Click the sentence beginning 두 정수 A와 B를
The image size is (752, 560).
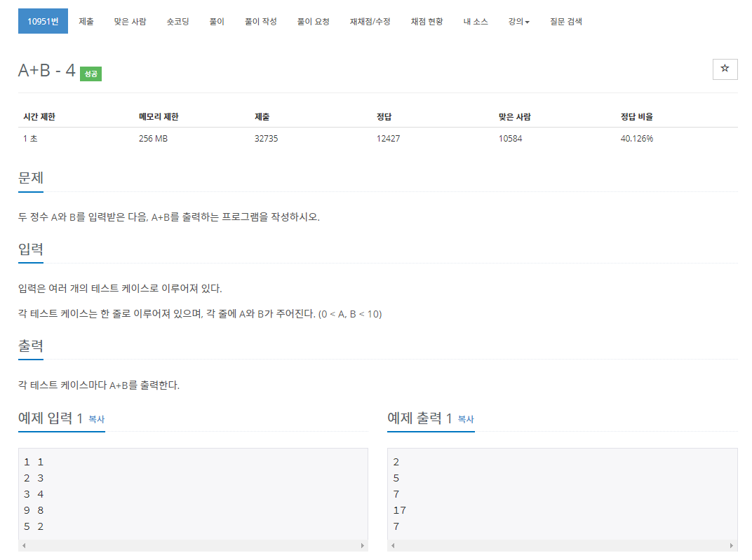169,217
